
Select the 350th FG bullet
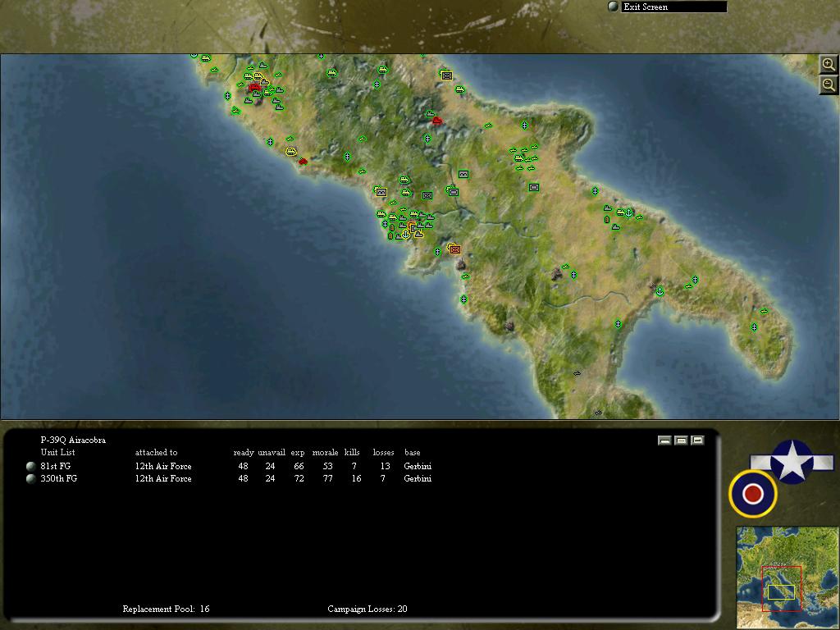pos(31,478)
